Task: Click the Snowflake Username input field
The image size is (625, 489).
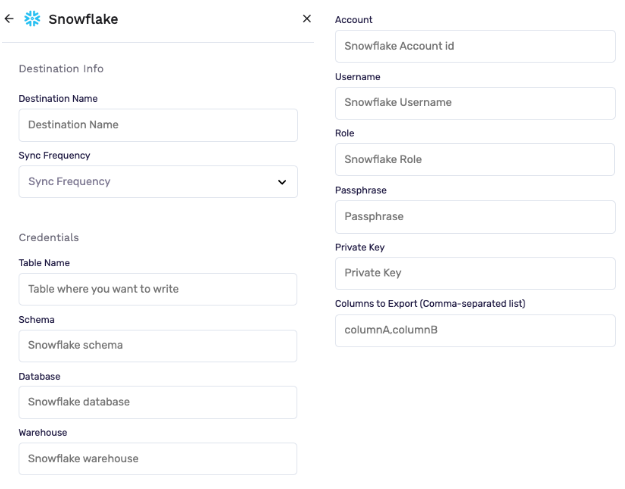Action: 475,103
